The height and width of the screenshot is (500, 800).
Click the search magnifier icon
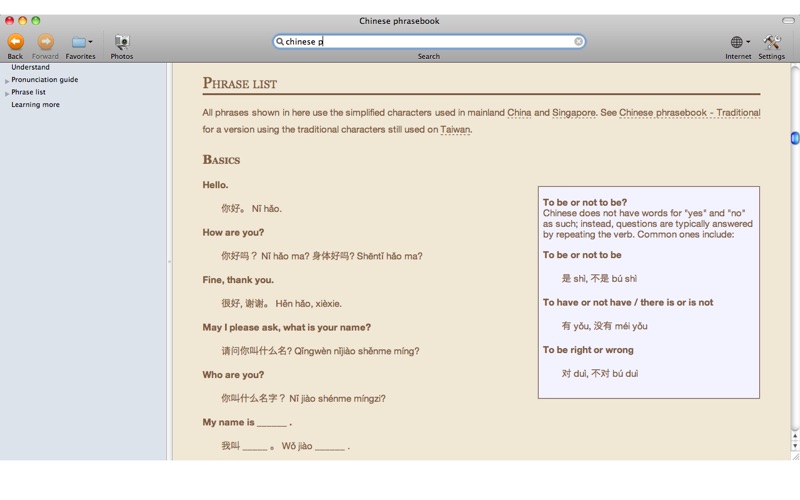click(280, 42)
